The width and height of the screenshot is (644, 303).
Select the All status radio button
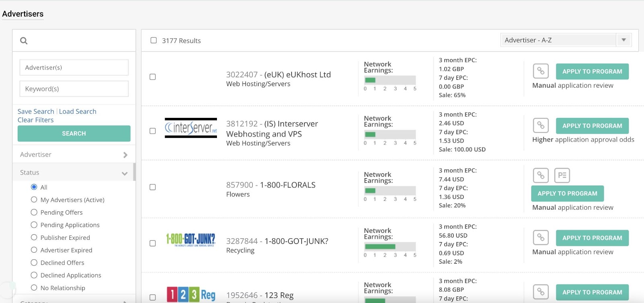(x=34, y=187)
